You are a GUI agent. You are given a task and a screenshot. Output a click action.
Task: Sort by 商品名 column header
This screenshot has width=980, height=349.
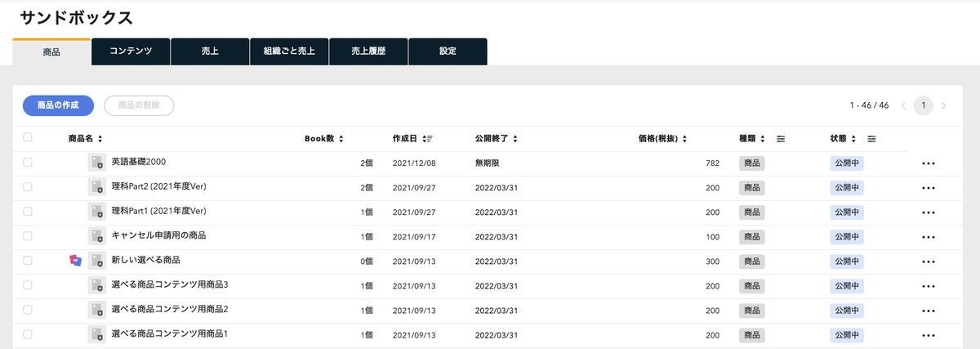click(85, 139)
